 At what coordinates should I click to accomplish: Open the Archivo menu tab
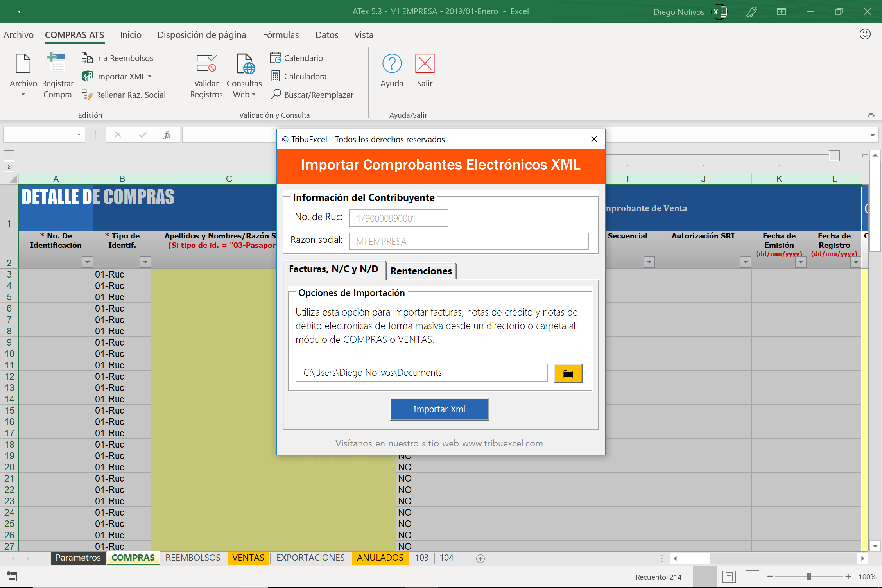18,35
